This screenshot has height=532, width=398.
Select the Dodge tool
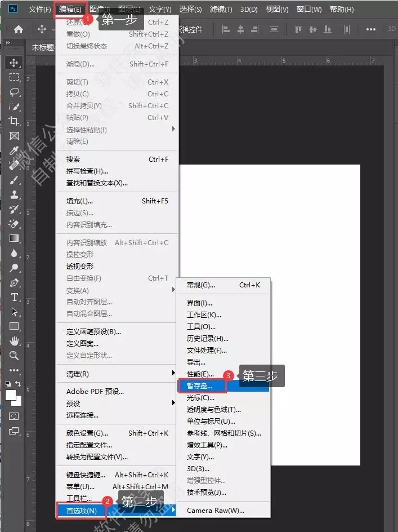[x=14, y=268]
